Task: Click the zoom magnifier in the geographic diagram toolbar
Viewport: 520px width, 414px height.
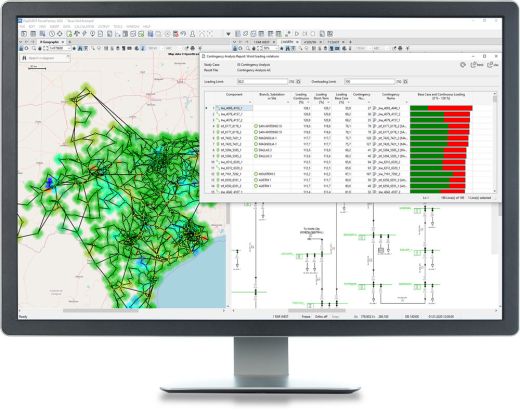Action: pos(34,49)
